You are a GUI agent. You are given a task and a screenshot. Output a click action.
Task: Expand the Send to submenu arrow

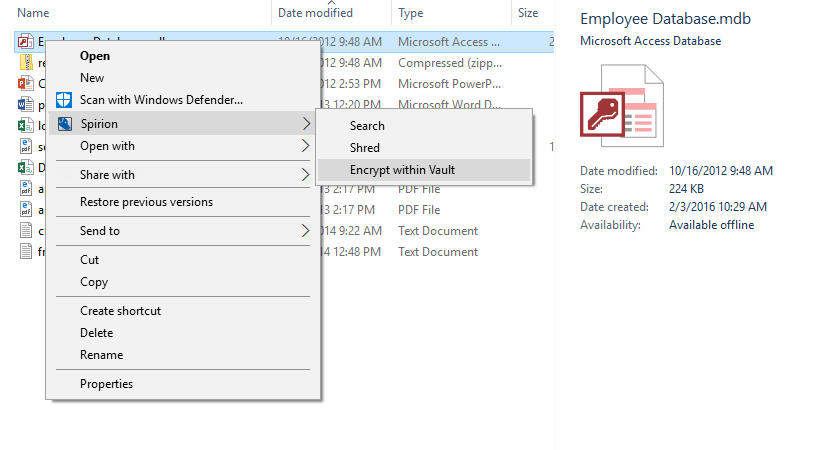(x=305, y=231)
